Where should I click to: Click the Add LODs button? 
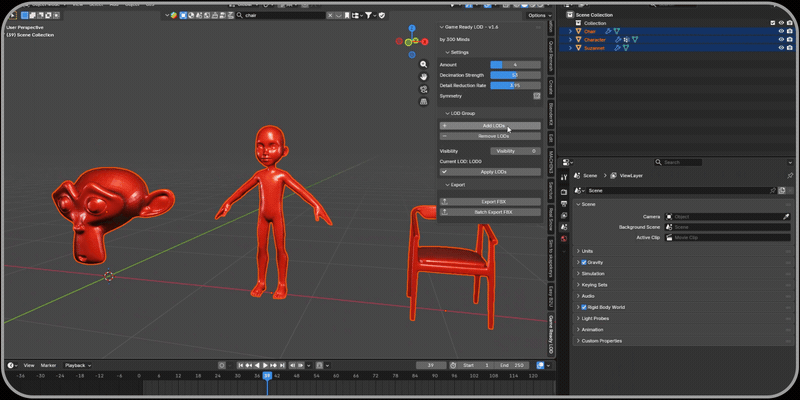coord(490,126)
